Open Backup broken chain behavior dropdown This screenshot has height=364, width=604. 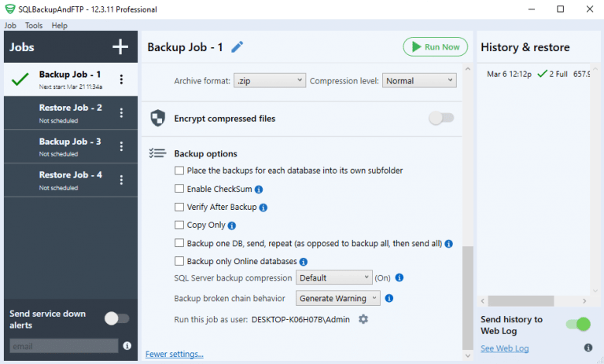pos(338,298)
